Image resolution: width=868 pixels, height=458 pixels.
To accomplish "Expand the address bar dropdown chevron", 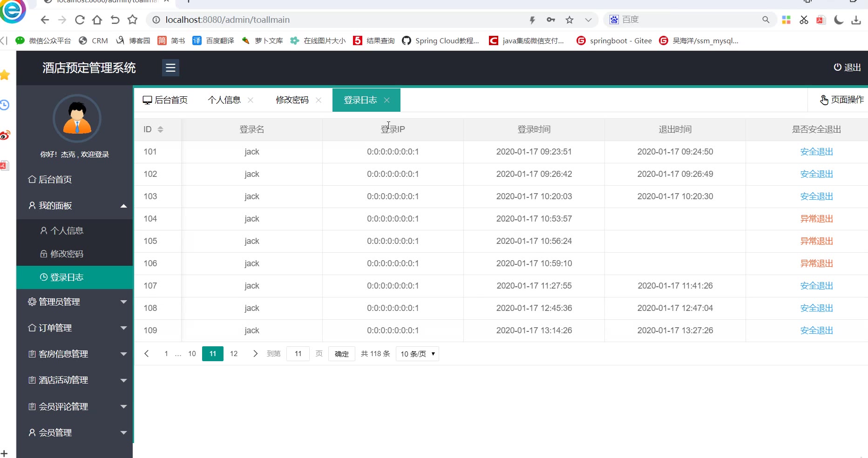I will point(588,20).
